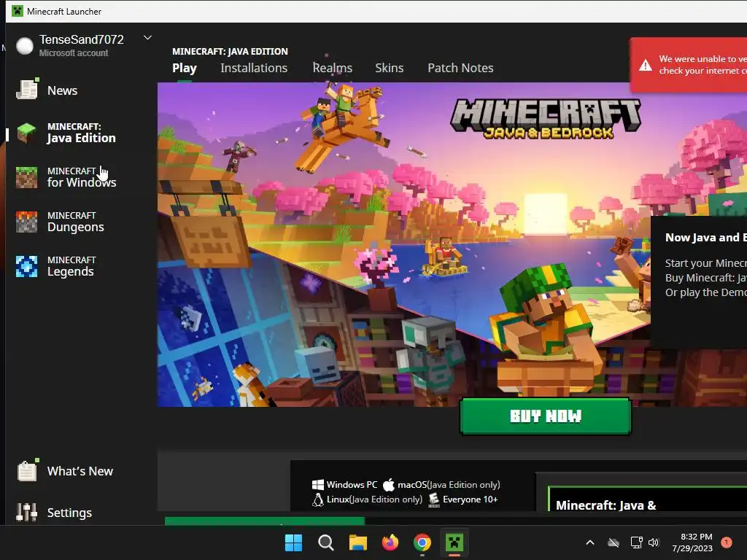747x560 pixels.
Task: Open What's New from sidebar
Action: (x=80, y=471)
